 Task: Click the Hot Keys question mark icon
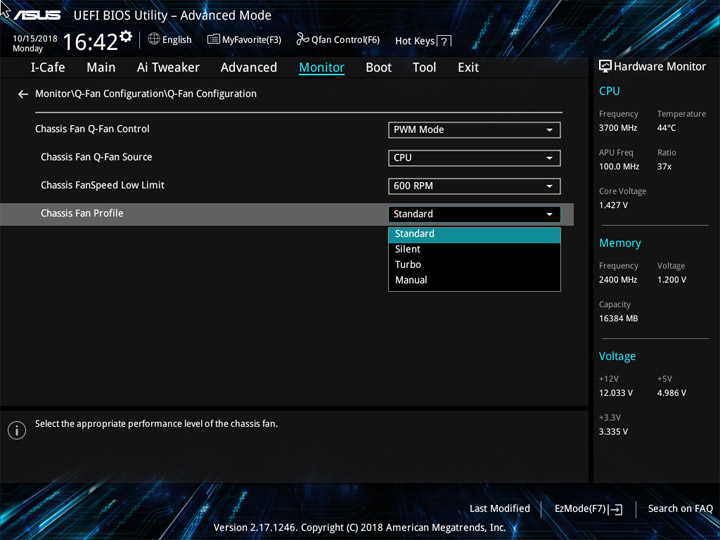[x=444, y=41]
